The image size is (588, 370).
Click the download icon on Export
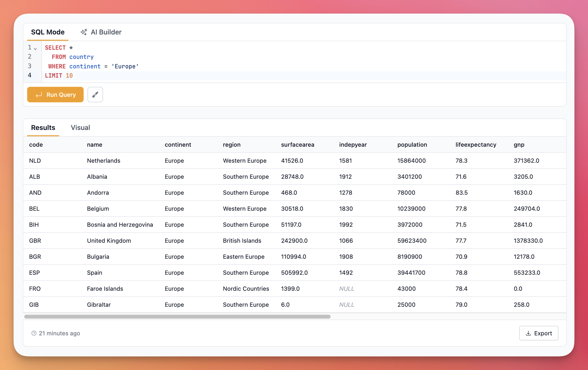click(528, 333)
